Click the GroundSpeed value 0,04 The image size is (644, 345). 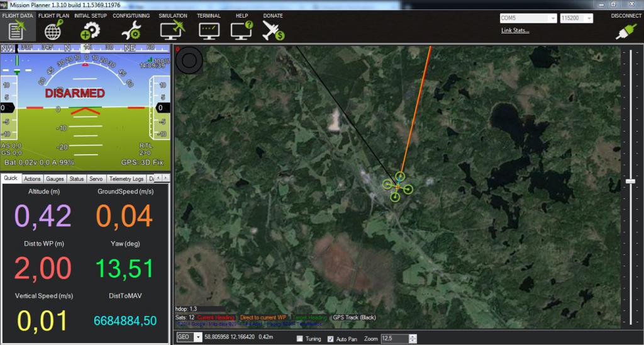125,216
